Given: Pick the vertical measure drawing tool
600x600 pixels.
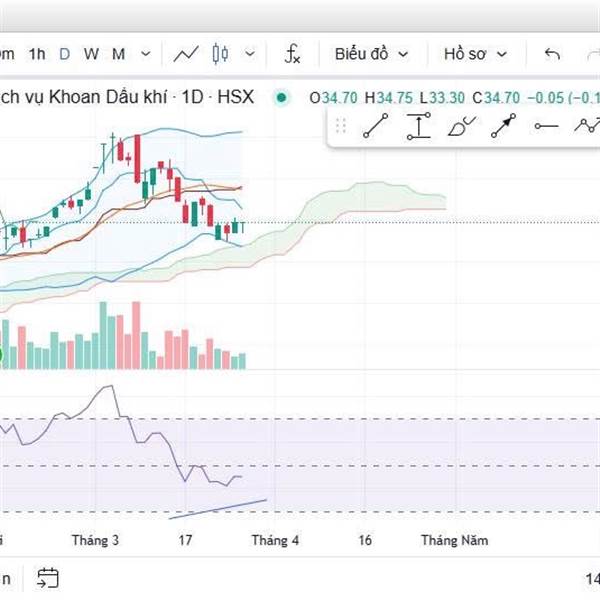Looking at the screenshot, I should [418, 126].
